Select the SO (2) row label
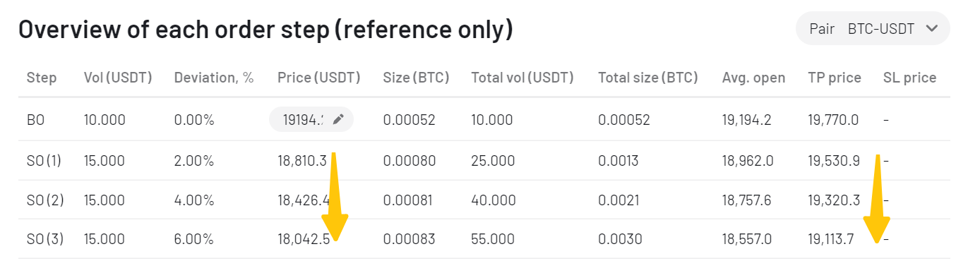 [x=45, y=200]
